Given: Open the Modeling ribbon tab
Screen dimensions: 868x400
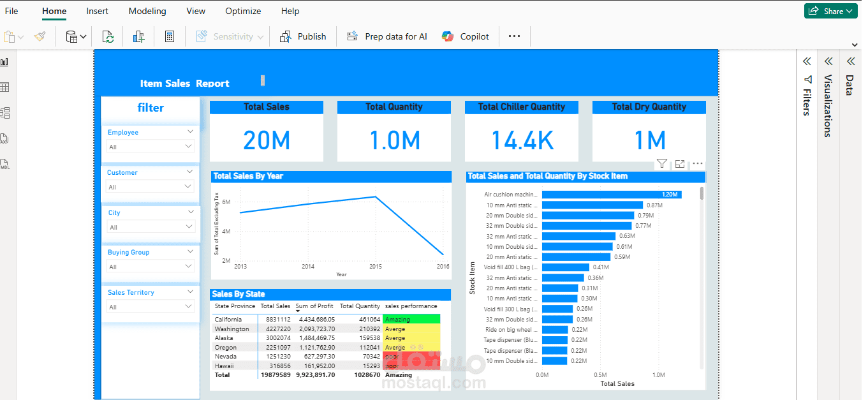Looking at the screenshot, I should (147, 11).
